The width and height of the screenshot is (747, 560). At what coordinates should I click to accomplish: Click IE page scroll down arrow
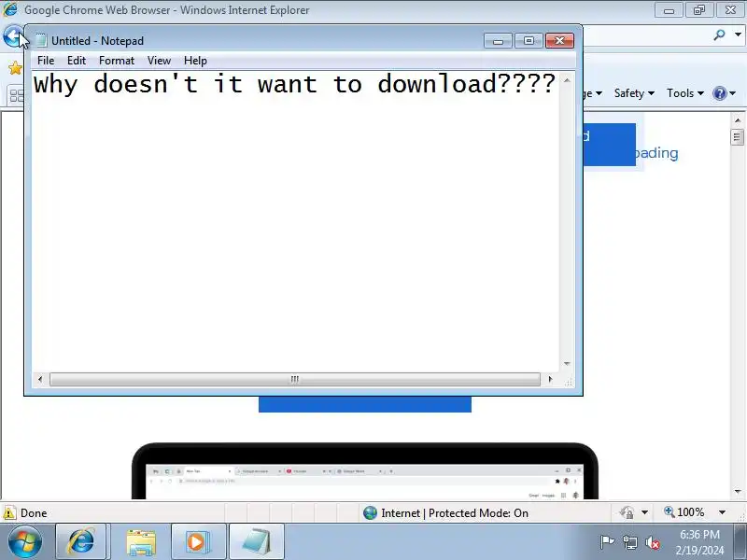tap(738, 492)
